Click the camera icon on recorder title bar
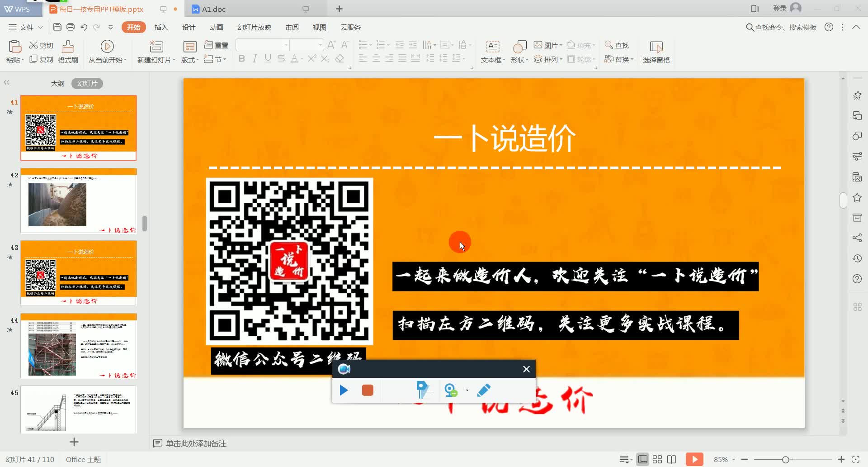Image resolution: width=868 pixels, height=467 pixels. coord(344,369)
